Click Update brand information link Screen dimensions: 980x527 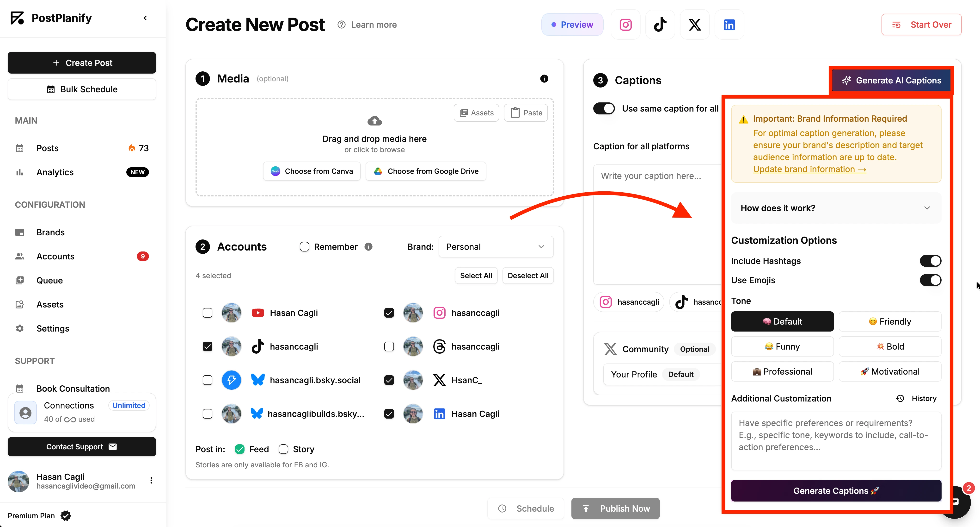tap(809, 169)
